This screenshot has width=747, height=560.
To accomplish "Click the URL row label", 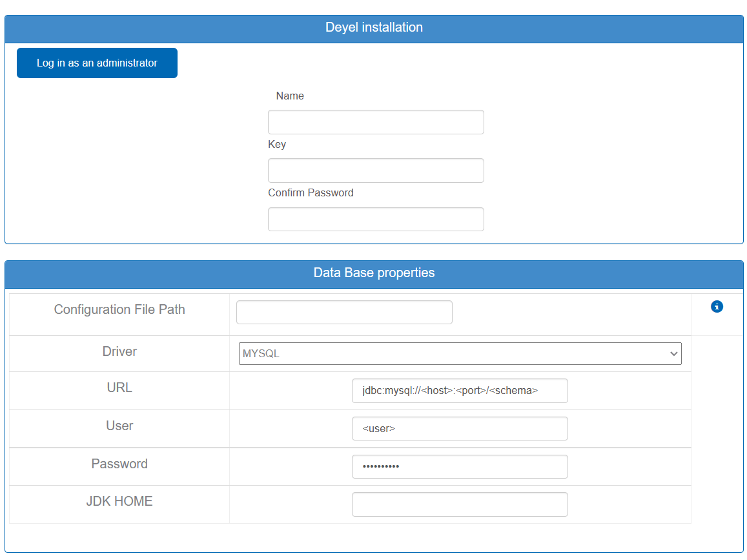I will (x=119, y=388).
